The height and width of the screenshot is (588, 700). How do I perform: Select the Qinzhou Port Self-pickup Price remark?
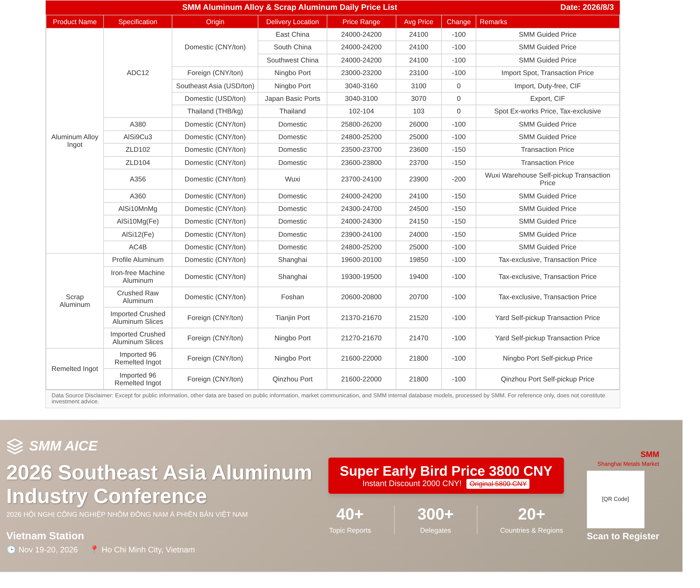(x=548, y=379)
